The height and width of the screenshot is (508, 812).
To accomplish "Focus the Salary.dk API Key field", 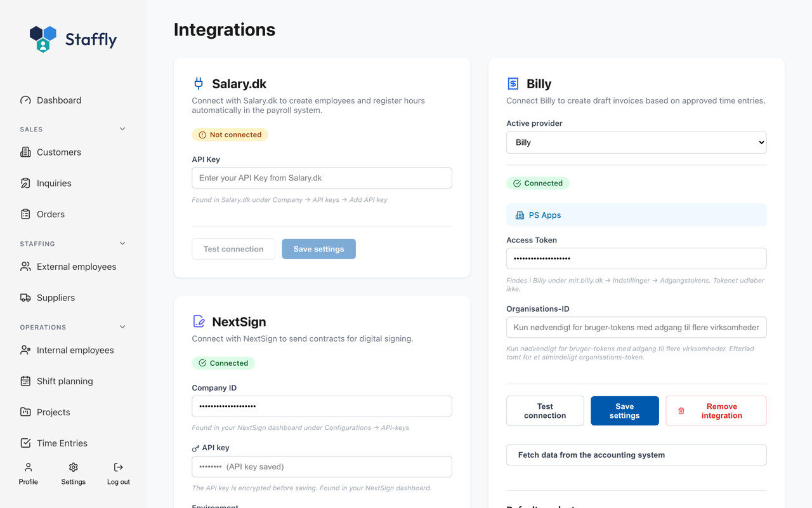I will point(322,178).
